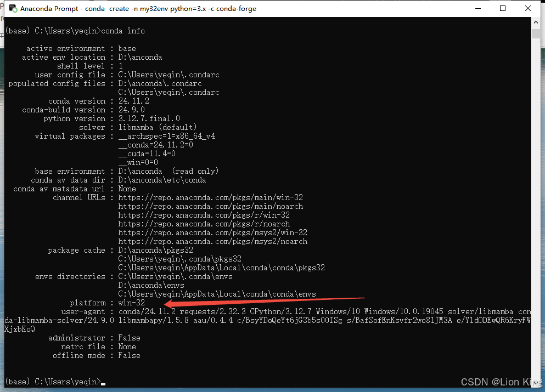This screenshot has width=545, height=392.
Task: Click channel URL 'pkgs/r/win-32'
Action: (204, 215)
